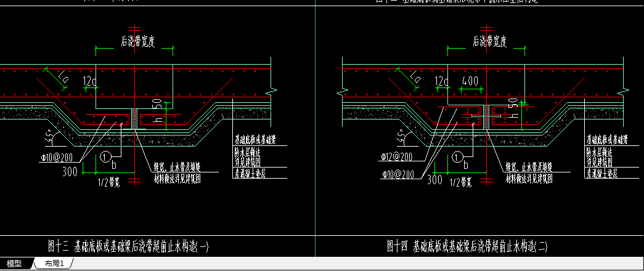The height and width of the screenshot is (271, 644).
Task: Select 后浇带宽度 label in 图十四 detail
Action: [x=489, y=41]
